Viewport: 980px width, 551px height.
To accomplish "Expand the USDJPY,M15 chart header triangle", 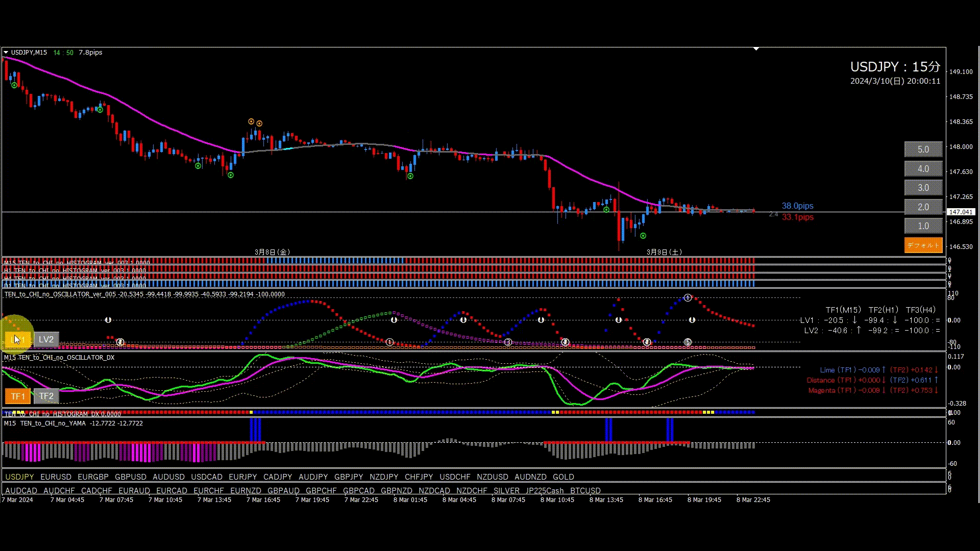I will [6, 53].
